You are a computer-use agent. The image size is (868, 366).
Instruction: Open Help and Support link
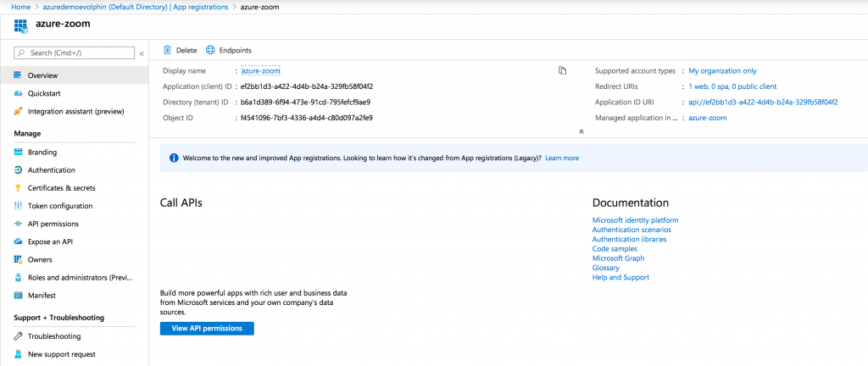[x=620, y=278]
